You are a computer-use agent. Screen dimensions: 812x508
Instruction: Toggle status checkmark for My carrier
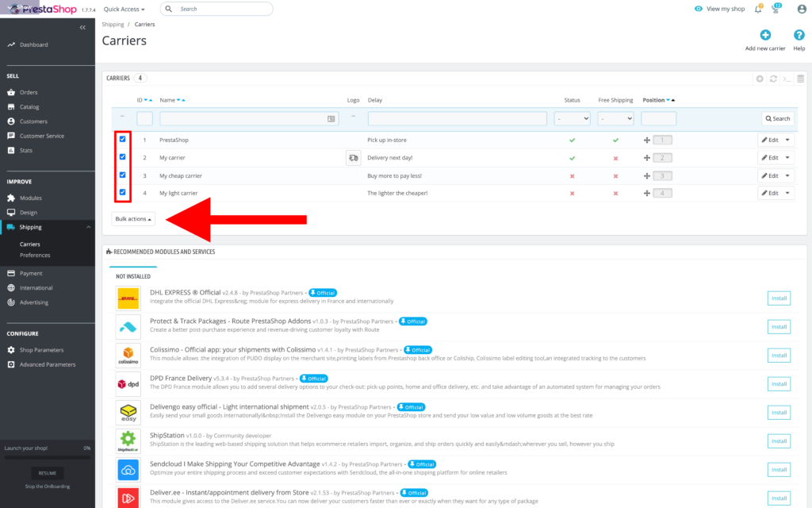573,158
